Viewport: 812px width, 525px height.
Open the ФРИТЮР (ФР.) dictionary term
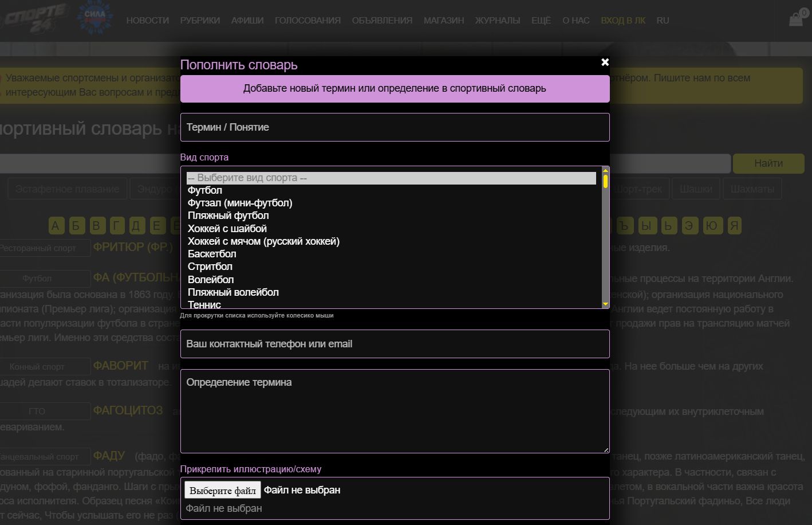(x=133, y=248)
